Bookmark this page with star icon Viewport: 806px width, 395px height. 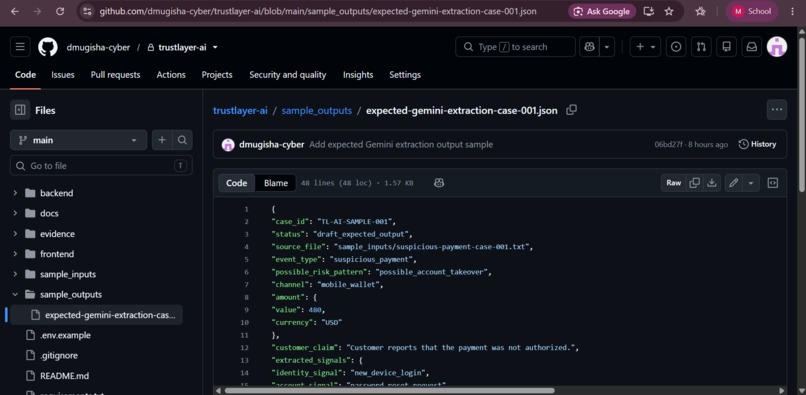click(x=669, y=11)
